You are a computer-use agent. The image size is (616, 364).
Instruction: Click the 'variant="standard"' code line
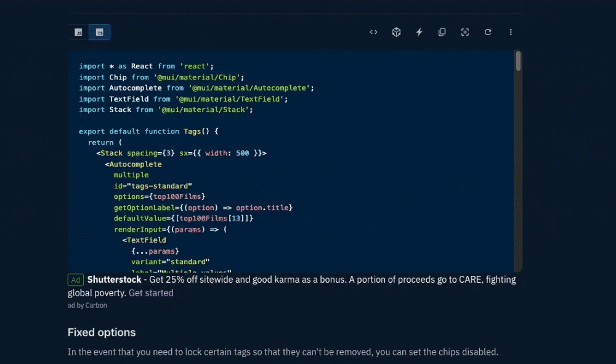tap(171, 262)
